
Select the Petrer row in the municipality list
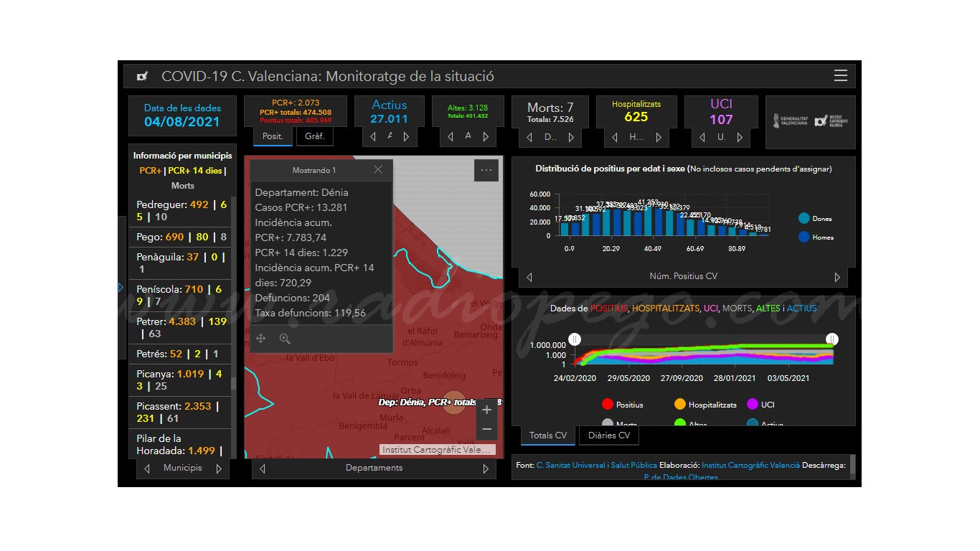click(x=180, y=328)
